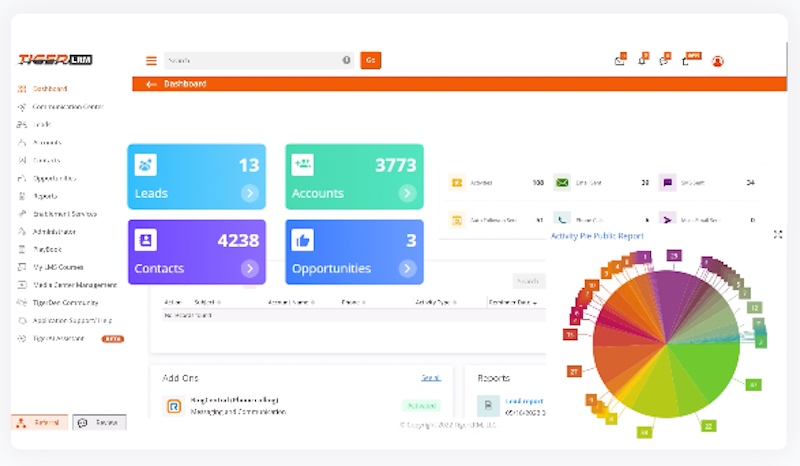Open TigerDen Community in sidebar
The image size is (800, 466).
click(x=65, y=303)
